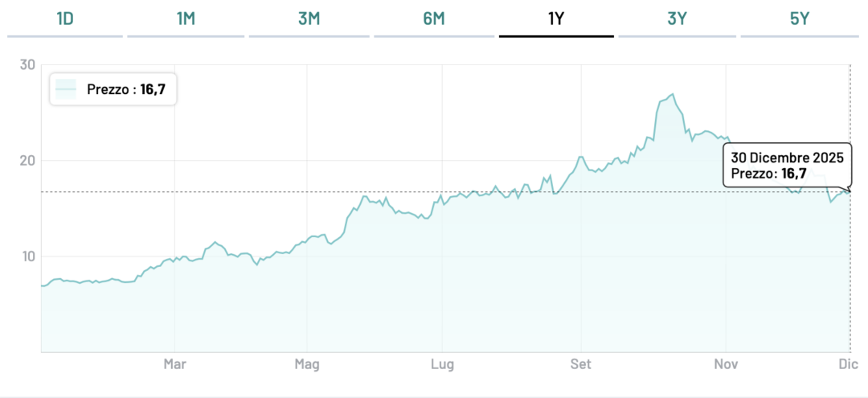The width and height of the screenshot is (868, 398).
Task: Click the Nov label on the x-axis
Action: pos(726,365)
